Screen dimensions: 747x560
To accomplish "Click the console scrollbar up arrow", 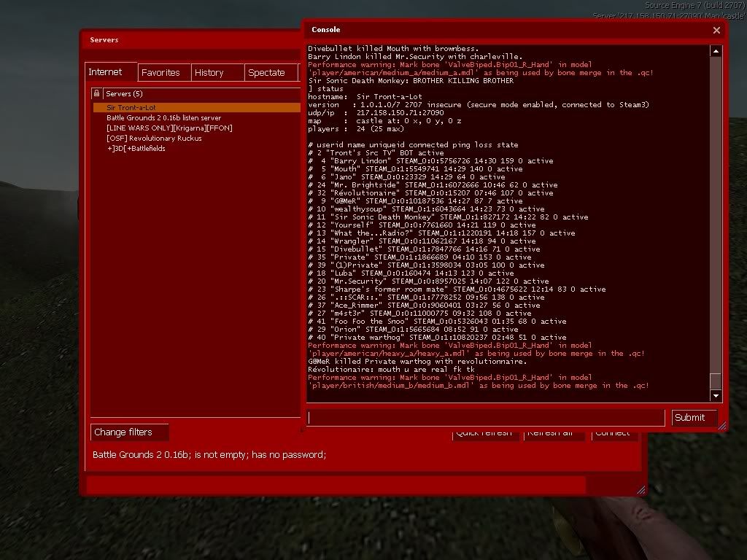I will tap(716, 51).
